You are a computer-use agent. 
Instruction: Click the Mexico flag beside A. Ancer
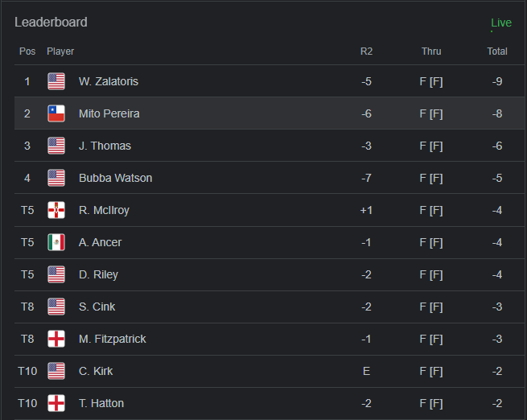coord(56,242)
